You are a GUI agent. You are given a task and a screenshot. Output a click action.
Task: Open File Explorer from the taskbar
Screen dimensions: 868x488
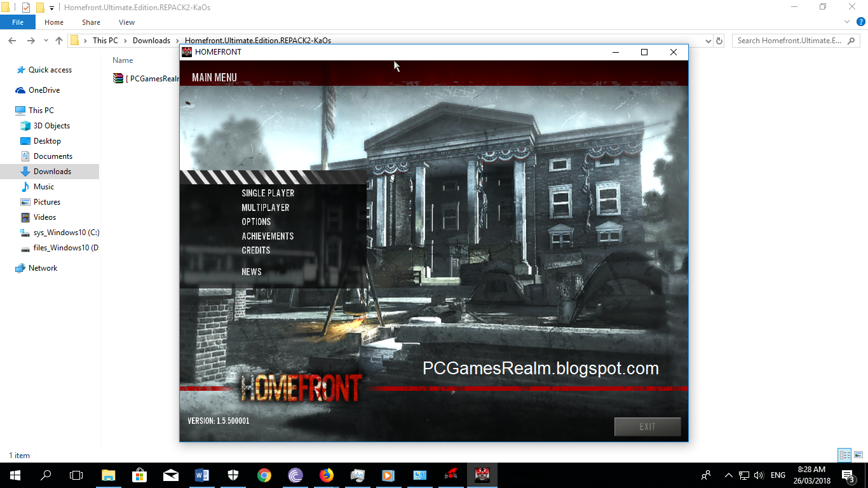coord(109,475)
